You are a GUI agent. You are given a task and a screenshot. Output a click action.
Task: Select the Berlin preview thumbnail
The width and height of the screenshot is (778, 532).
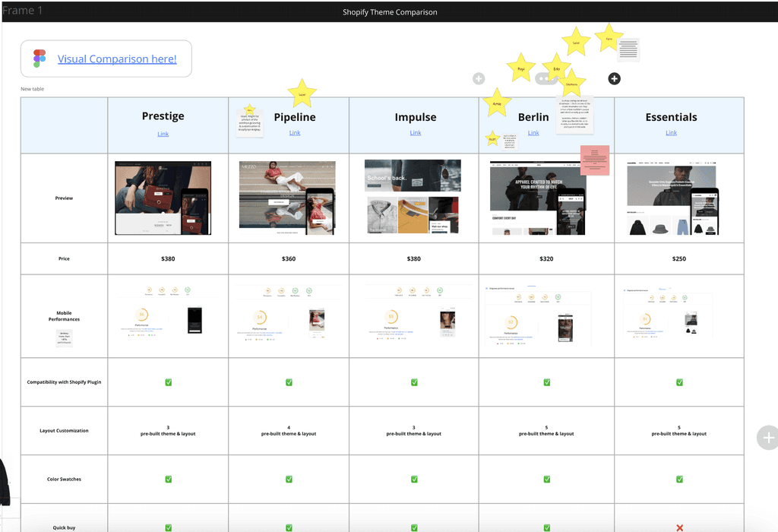click(538, 198)
